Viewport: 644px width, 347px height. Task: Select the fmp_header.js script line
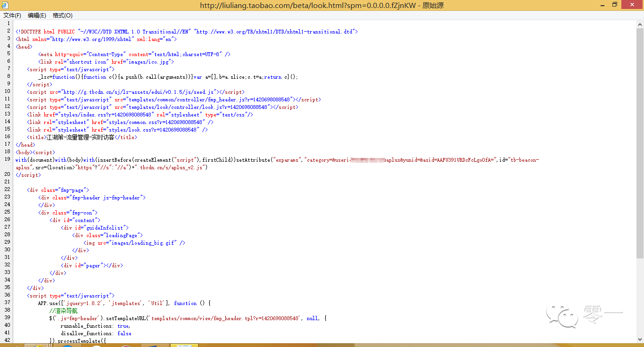[x=174, y=99]
